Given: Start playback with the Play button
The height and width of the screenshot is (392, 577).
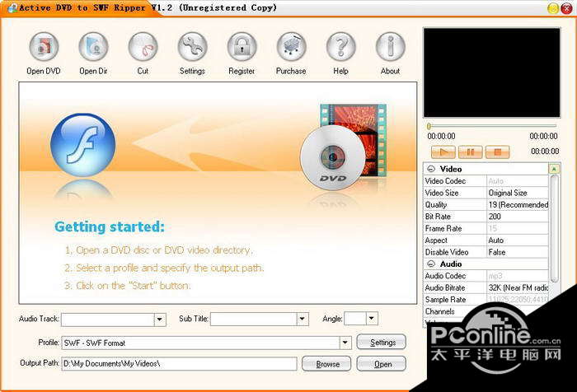Looking at the screenshot, I should 443,152.
